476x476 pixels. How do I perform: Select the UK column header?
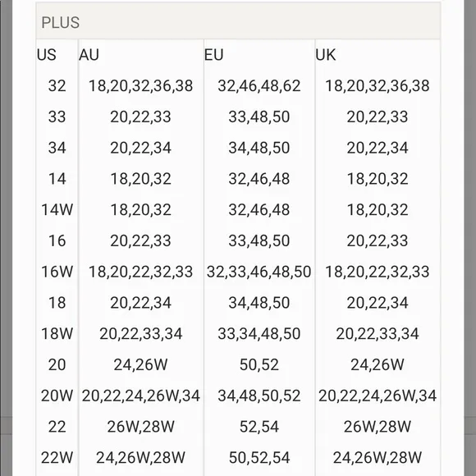point(326,55)
